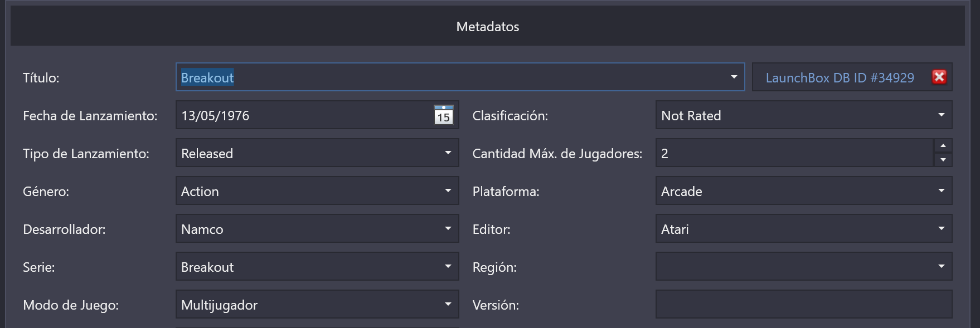Image resolution: width=980 pixels, height=328 pixels.
Task: Open the release date calendar picker
Action: point(444,115)
